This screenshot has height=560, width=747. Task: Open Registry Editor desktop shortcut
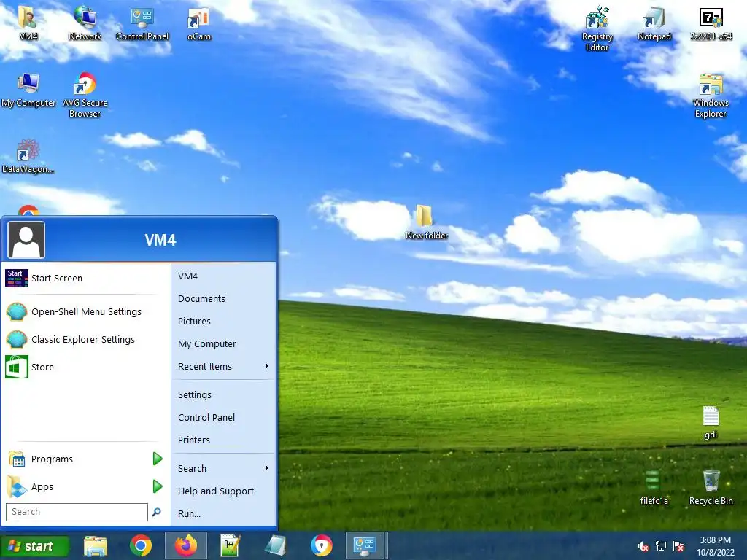click(597, 28)
